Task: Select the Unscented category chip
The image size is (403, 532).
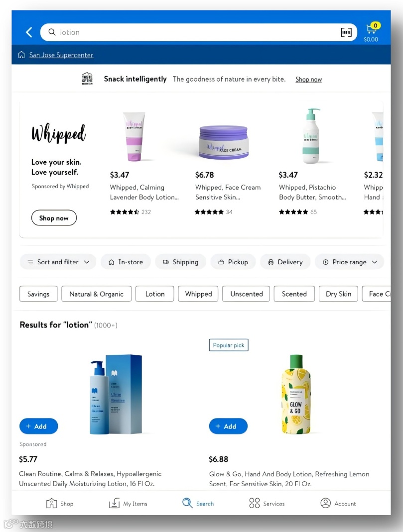Action: tap(246, 294)
